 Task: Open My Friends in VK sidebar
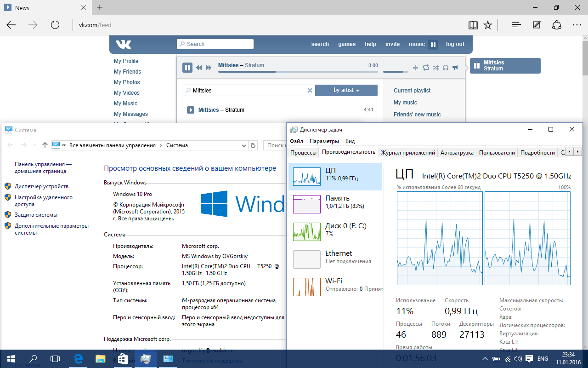(127, 72)
